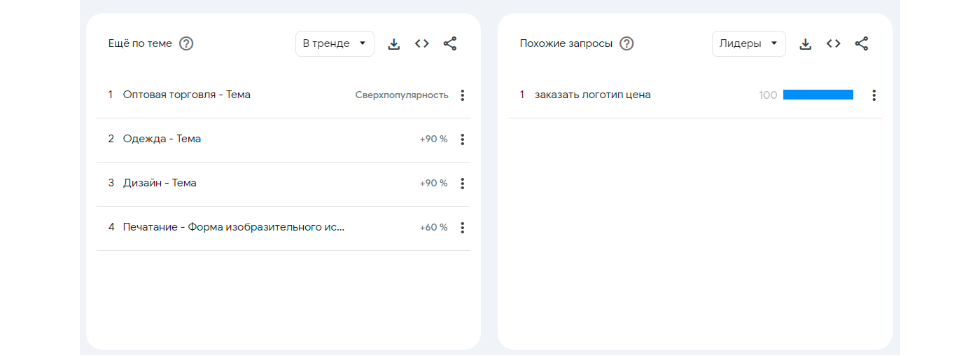Open more options for 'Одежда - Тема' row

click(462, 139)
